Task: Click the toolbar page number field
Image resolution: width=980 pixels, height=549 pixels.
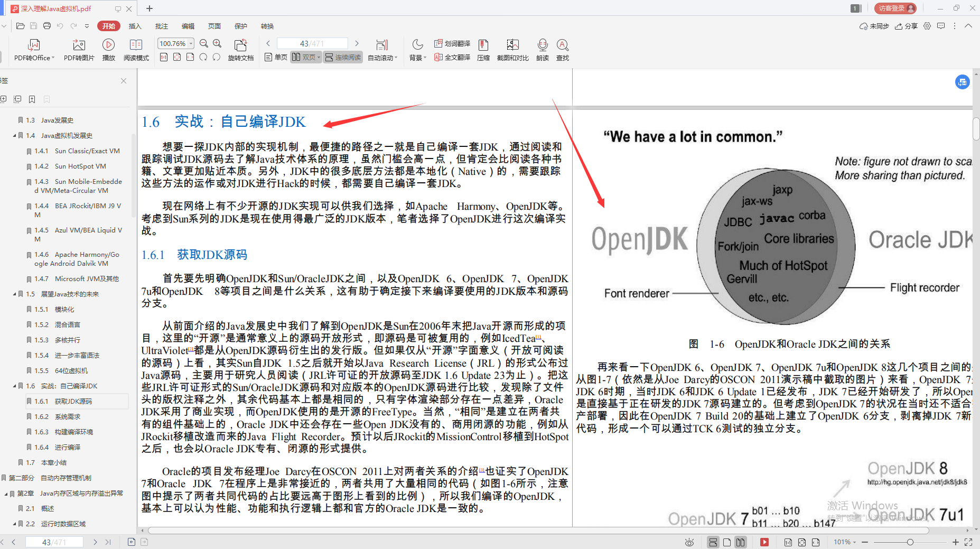Action: [312, 43]
